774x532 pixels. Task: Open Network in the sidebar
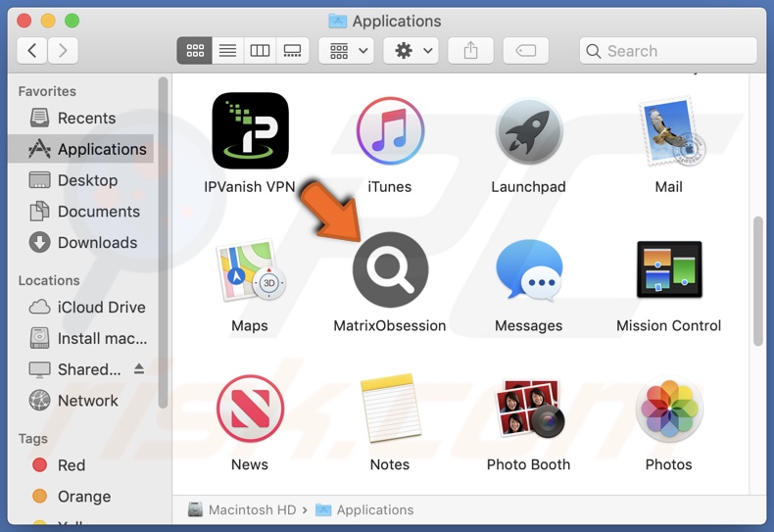81,401
